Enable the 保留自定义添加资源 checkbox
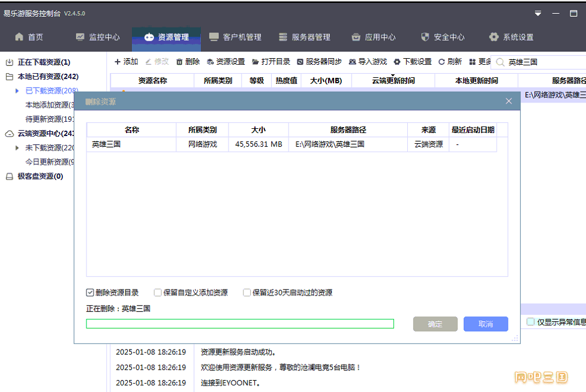Image resolution: width=586 pixels, height=392 pixels. (x=158, y=293)
